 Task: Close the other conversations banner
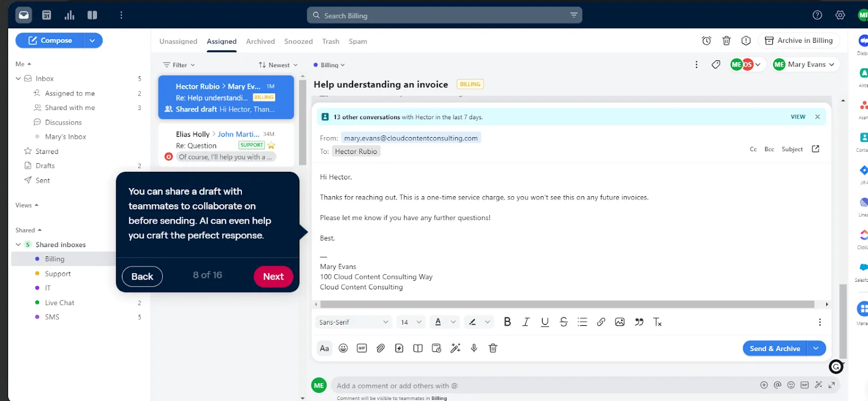(x=818, y=117)
